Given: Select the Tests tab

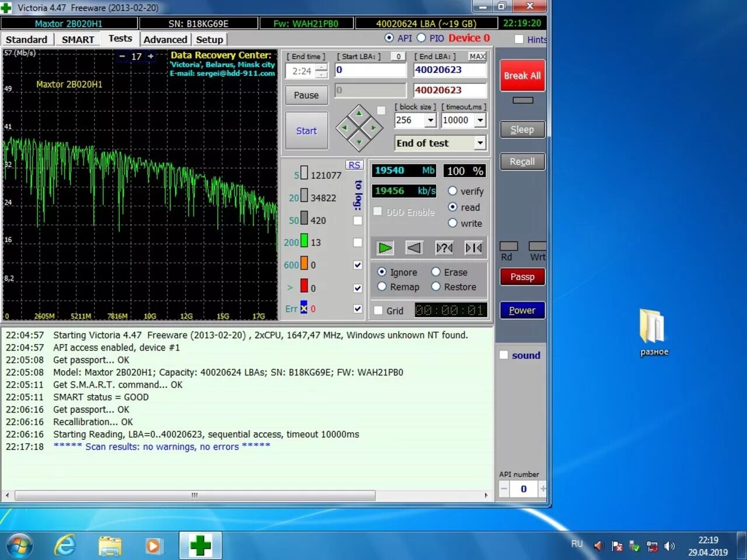Looking at the screenshot, I should (120, 38).
